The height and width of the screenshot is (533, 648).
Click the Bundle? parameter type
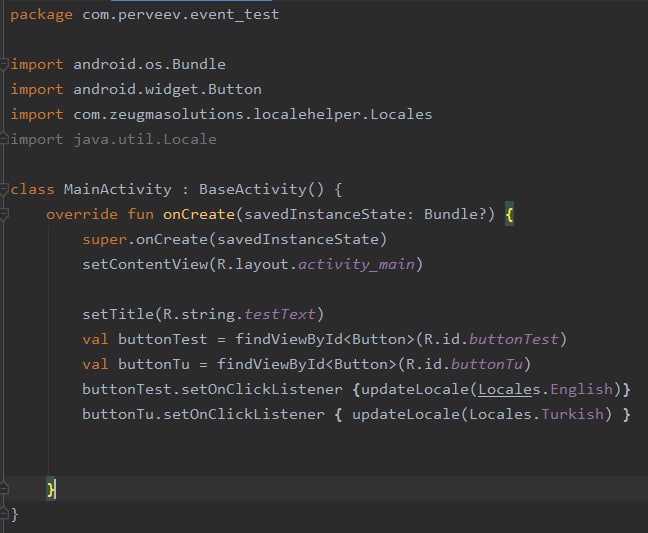(x=455, y=214)
